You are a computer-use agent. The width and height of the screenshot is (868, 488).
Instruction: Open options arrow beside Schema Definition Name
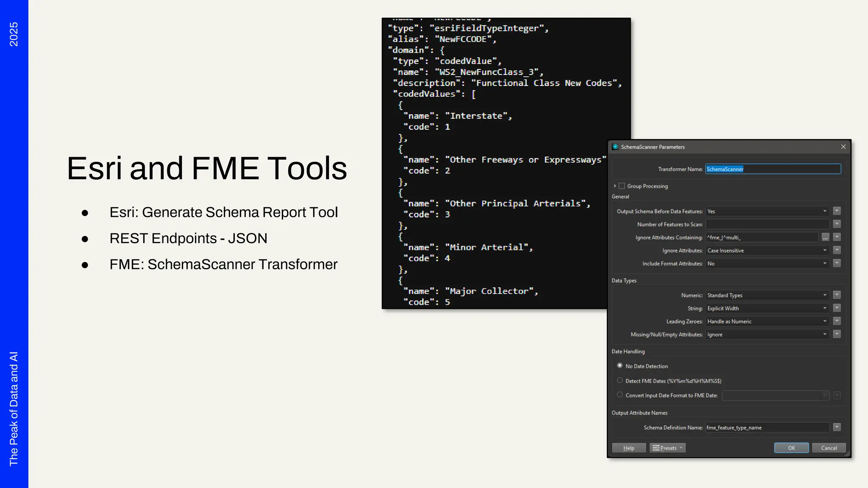837,427
